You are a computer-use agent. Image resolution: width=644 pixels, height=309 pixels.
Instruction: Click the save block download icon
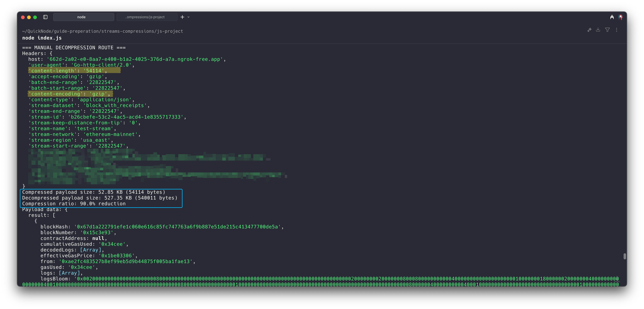pos(598,30)
